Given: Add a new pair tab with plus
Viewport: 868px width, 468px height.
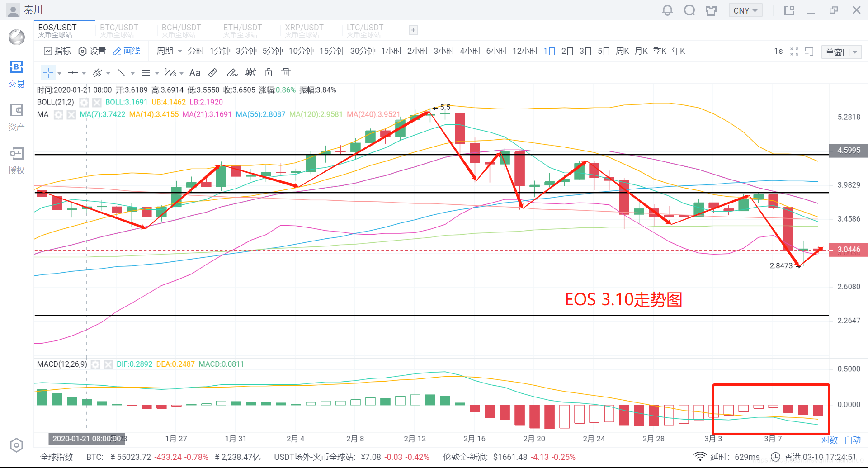Looking at the screenshot, I should tap(413, 30).
